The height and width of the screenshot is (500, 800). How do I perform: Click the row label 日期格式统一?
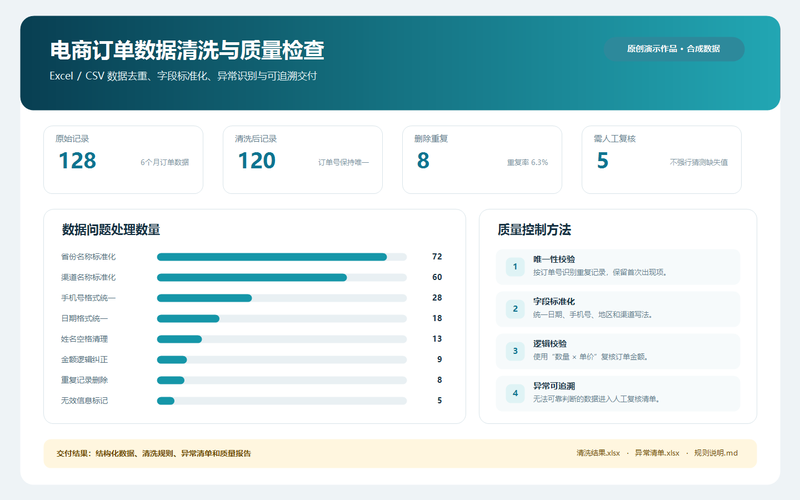click(84, 318)
